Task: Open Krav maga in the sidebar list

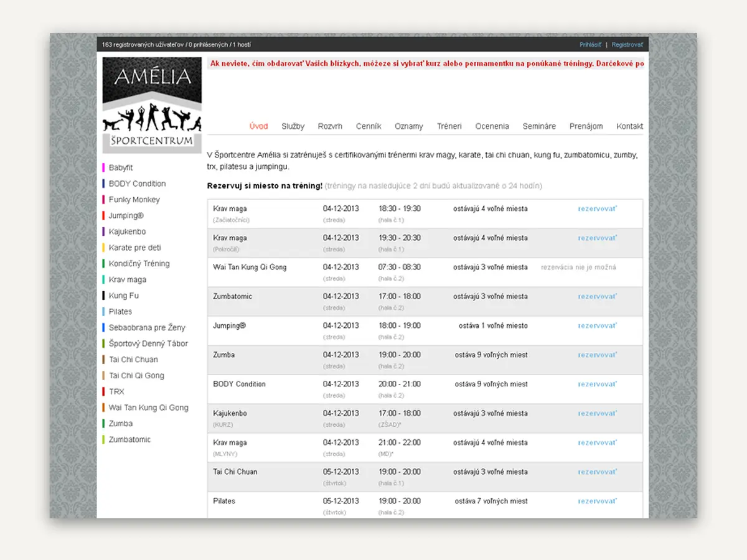Action: point(128,280)
